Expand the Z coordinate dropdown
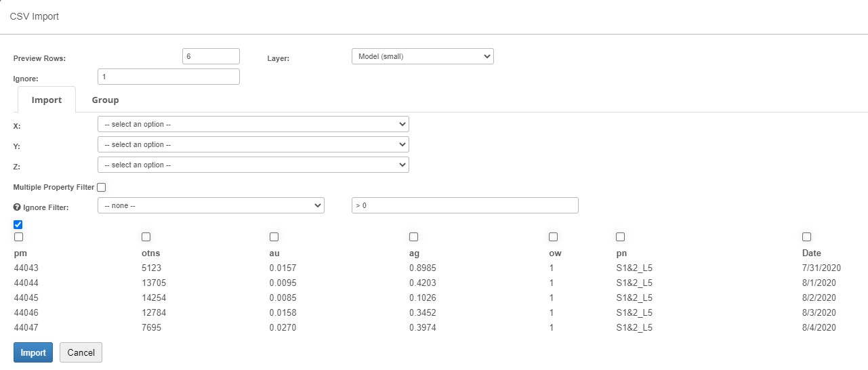This screenshot has width=868, height=370. click(253, 165)
